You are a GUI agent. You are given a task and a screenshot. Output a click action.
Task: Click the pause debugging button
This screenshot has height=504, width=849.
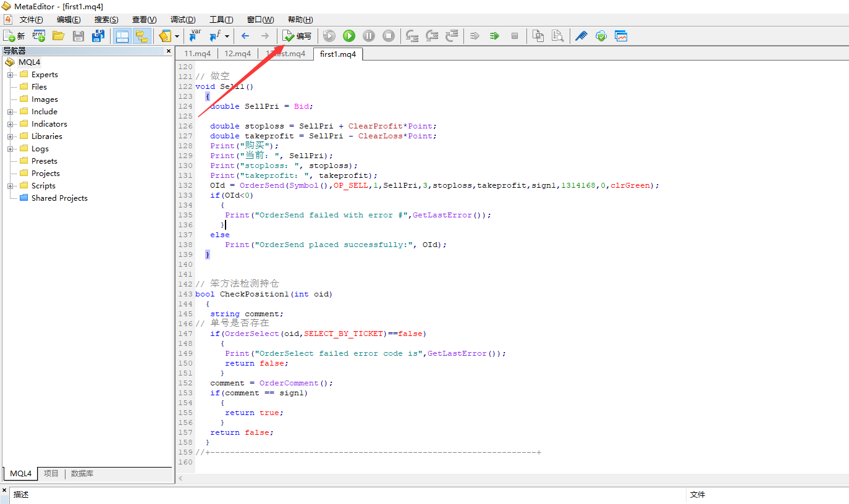(x=369, y=36)
